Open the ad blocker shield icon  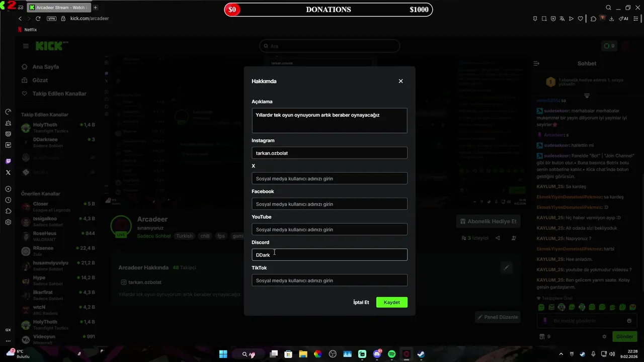[x=553, y=19]
